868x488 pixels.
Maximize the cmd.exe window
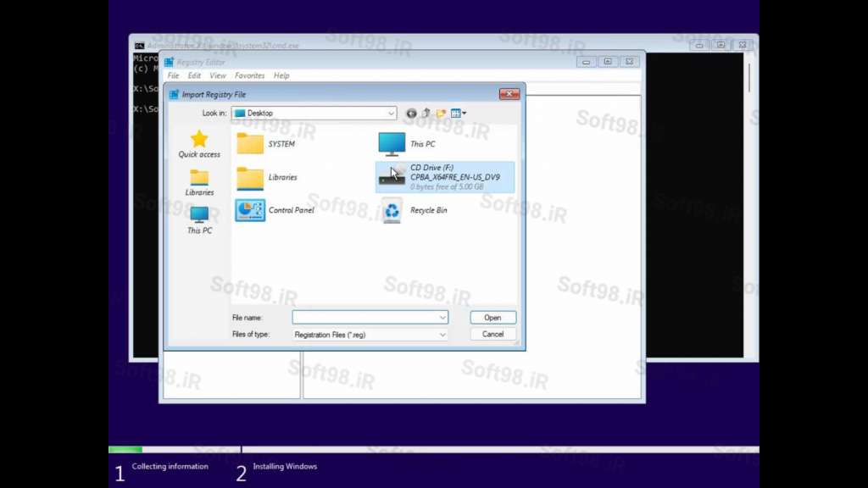click(721, 46)
